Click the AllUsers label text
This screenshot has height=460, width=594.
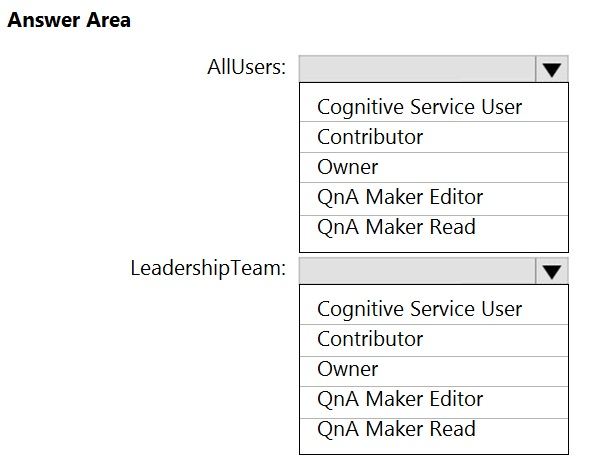246,67
